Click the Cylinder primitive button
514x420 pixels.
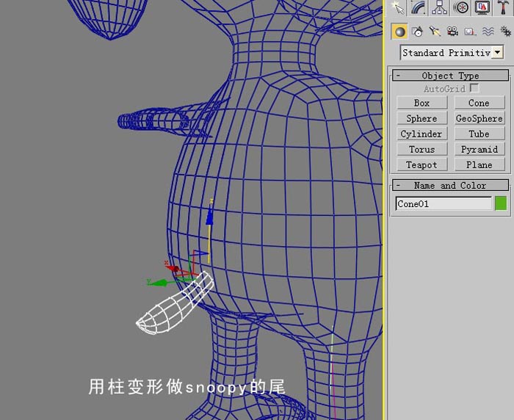point(422,134)
